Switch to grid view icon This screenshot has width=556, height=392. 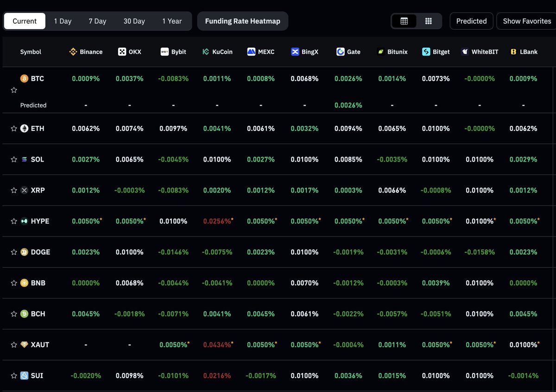tap(429, 21)
